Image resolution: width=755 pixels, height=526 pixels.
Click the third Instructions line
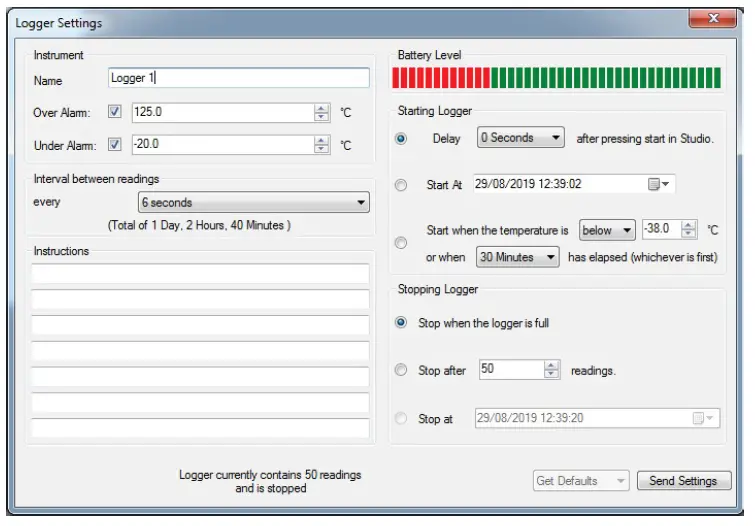point(200,326)
